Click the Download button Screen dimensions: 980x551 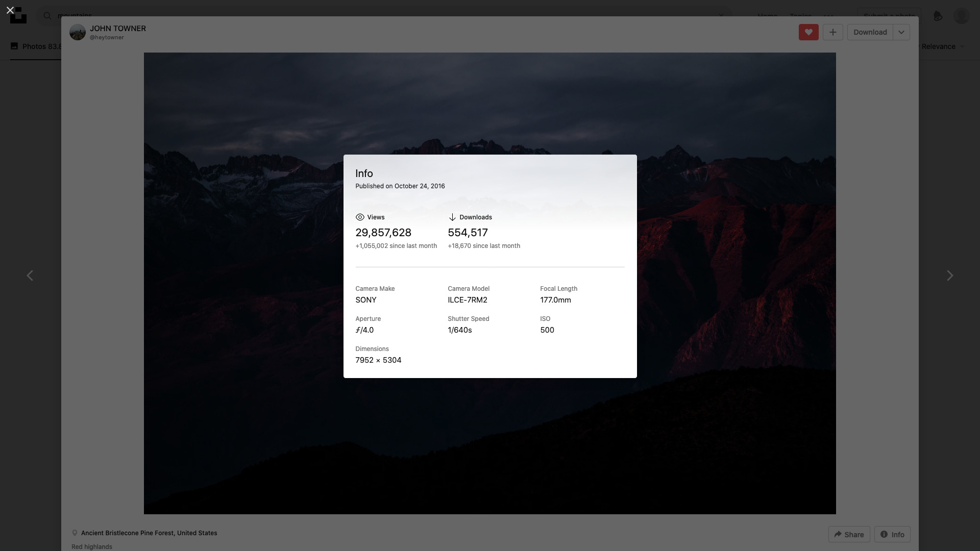870,32
